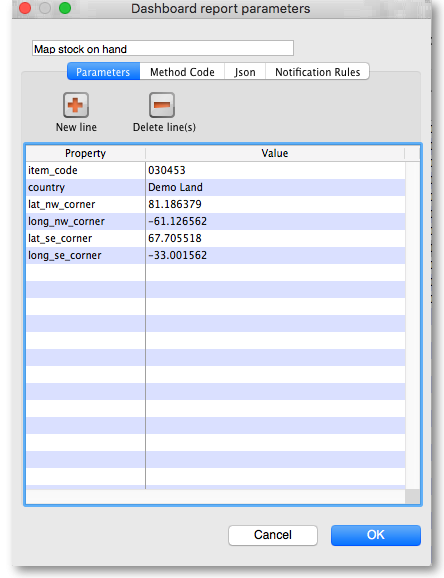The height and width of the screenshot is (578, 444).
Task: Open the Json tab
Action: pos(245,72)
